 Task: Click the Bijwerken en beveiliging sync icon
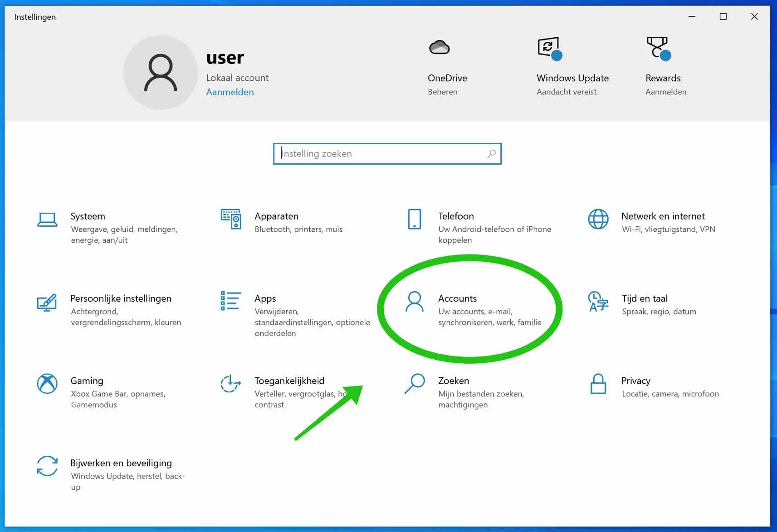(47, 466)
